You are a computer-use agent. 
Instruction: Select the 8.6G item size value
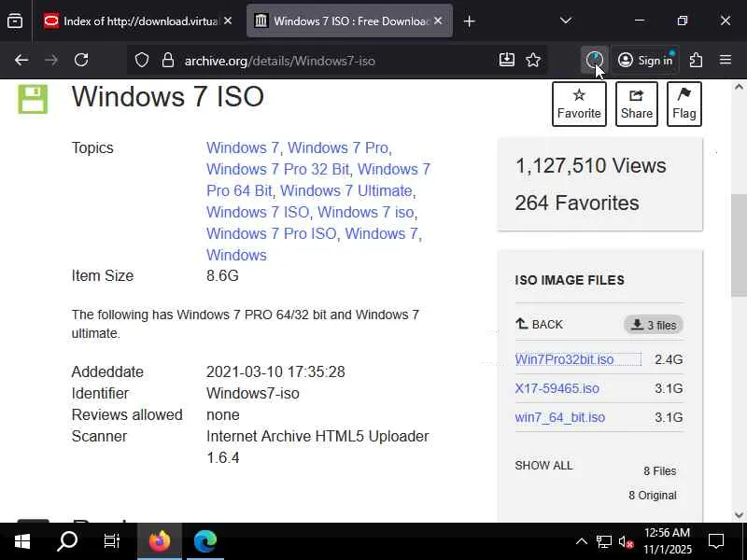click(222, 275)
